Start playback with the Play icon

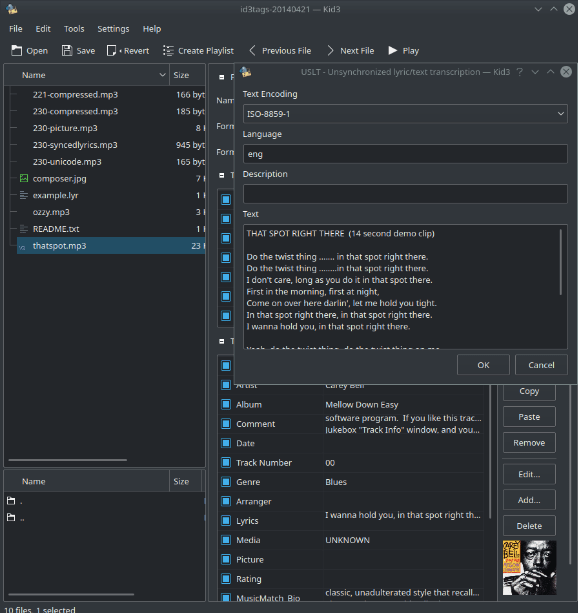click(393, 50)
